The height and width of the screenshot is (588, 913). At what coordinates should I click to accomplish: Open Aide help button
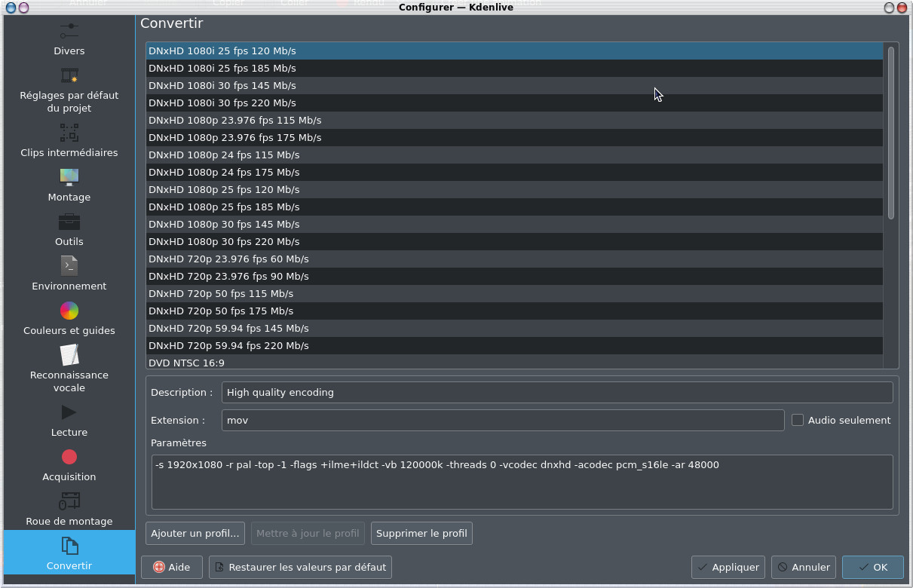click(171, 567)
